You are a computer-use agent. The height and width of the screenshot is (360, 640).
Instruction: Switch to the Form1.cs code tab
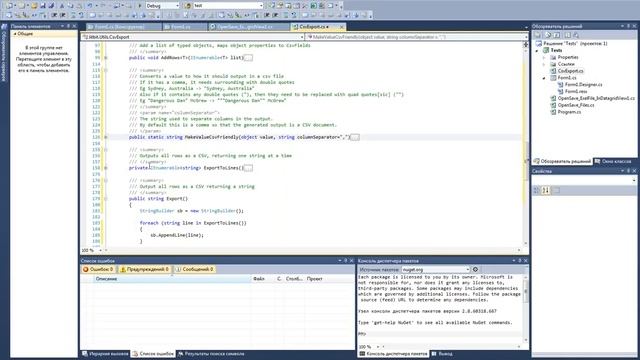click(184, 27)
